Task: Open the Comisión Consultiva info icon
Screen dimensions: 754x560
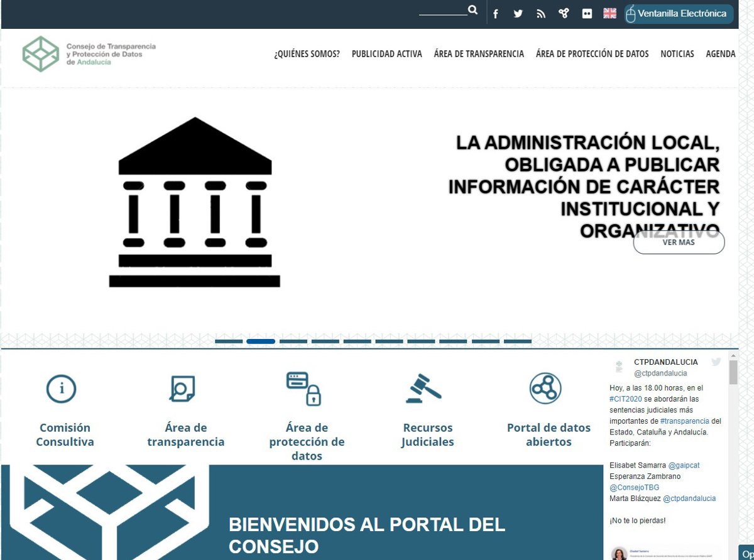Action: [x=62, y=389]
